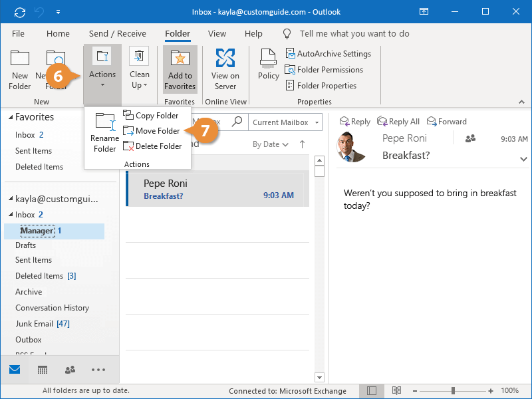This screenshot has width=532, height=399.
Task: Open Deleted Items [3] in the account tree
Action: 45,276
